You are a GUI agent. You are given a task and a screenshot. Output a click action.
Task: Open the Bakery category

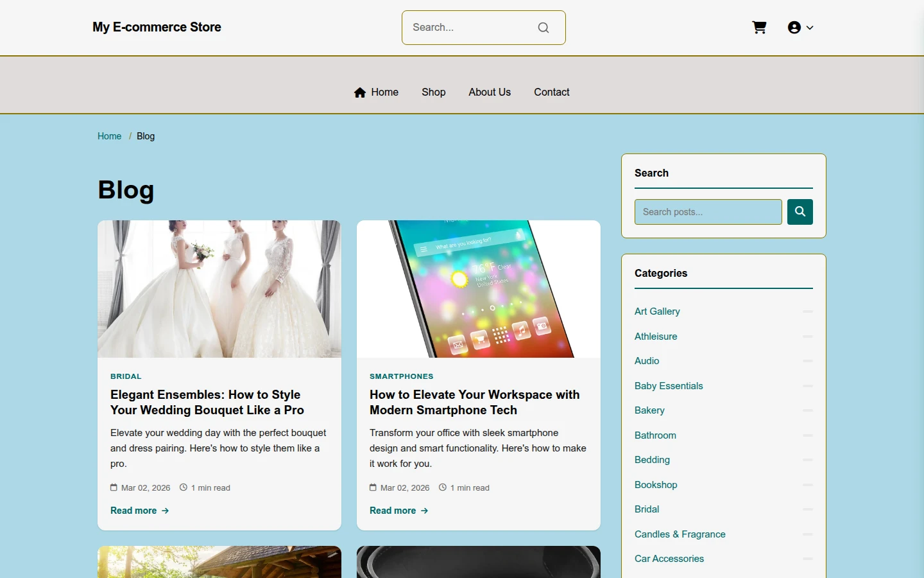click(x=649, y=410)
